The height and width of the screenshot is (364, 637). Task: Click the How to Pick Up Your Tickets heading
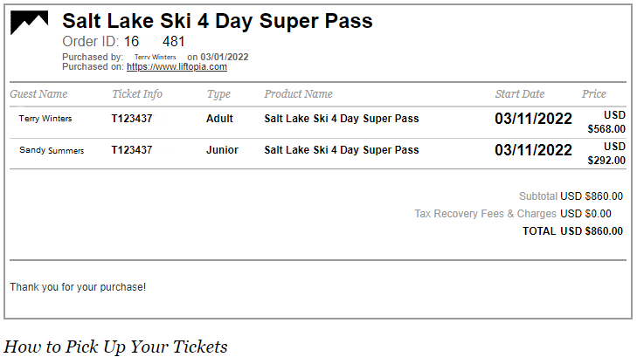(115, 347)
